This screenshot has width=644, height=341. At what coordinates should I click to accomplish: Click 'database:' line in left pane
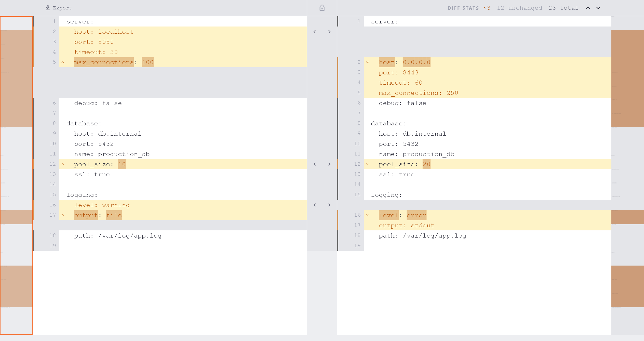tap(84, 123)
